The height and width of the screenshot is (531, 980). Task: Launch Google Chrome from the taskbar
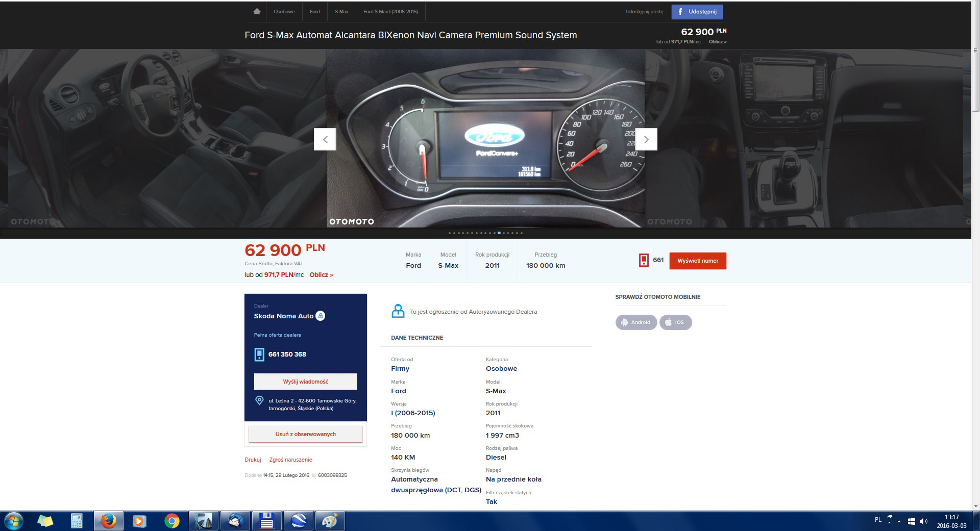[171, 521]
